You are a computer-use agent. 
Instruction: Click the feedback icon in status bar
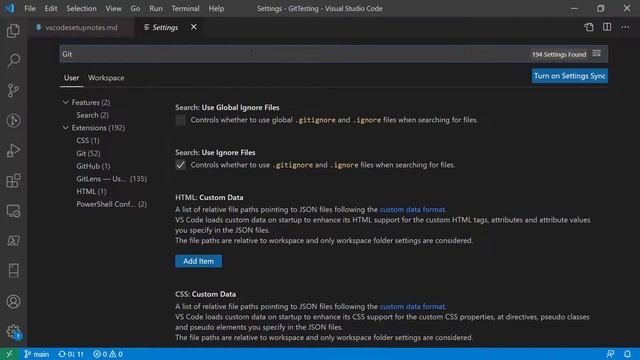point(610,354)
